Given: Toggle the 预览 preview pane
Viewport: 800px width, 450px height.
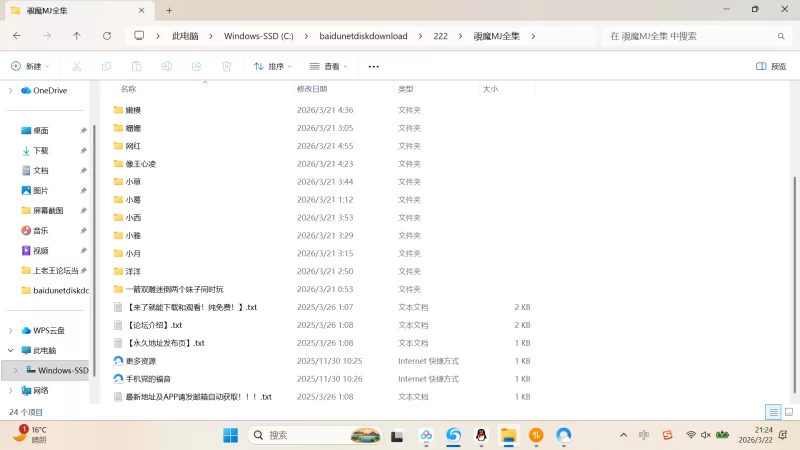Looking at the screenshot, I should (x=771, y=66).
